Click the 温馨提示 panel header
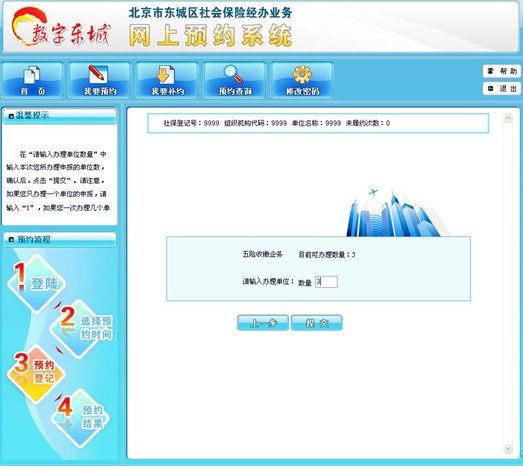Viewport: 523px width, 466px height. pos(60,116)
